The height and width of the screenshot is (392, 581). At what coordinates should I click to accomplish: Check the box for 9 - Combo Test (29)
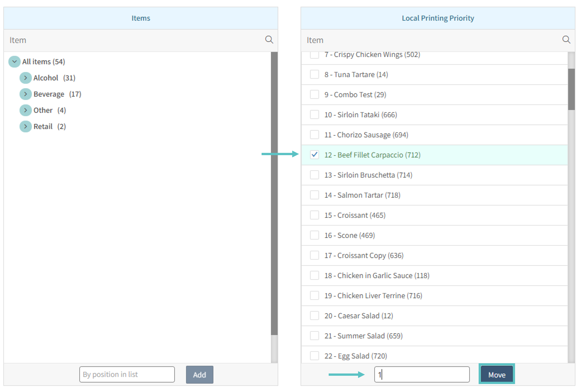314,95
